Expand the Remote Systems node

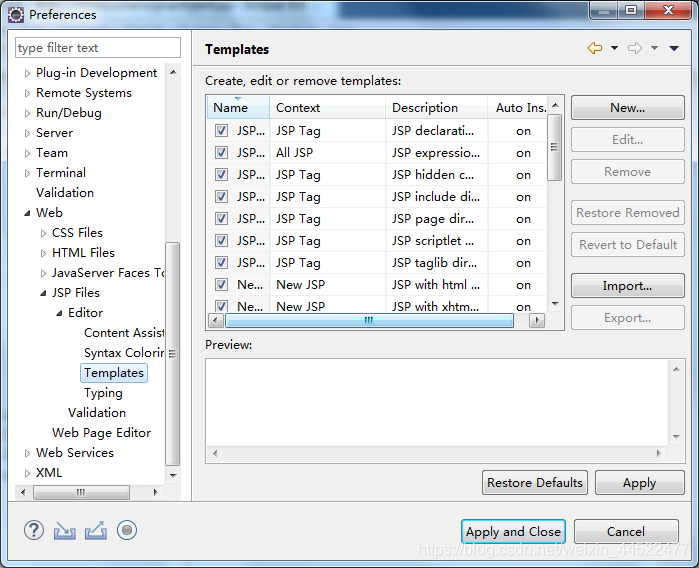27,93
